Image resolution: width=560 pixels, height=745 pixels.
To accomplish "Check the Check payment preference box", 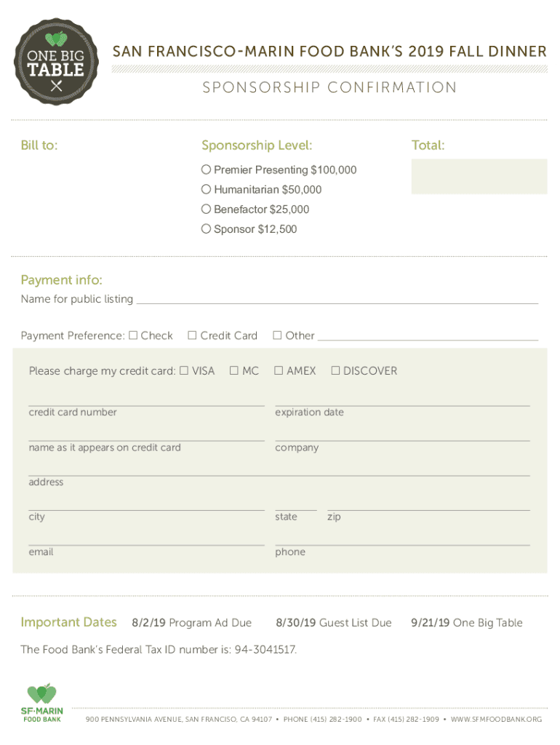I will click(x=133, y=335).
